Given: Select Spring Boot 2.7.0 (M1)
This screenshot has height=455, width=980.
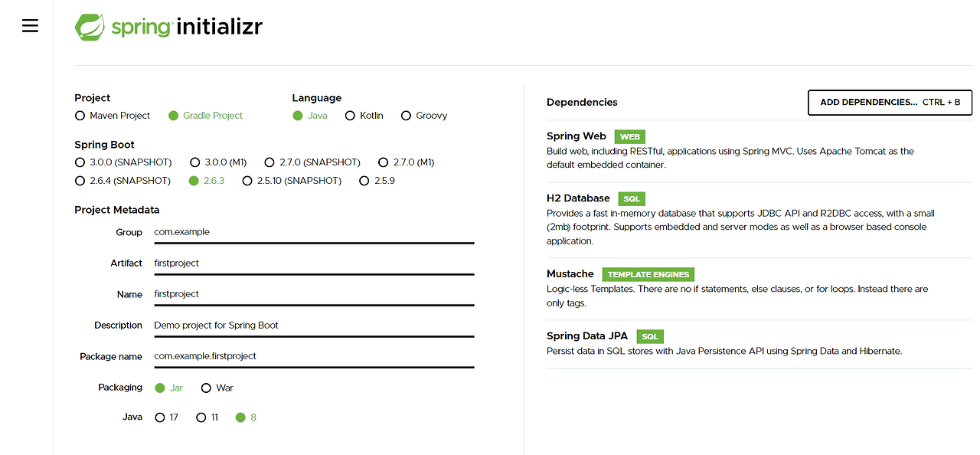Looking at the screenshot, I should (x=383, y=162).
